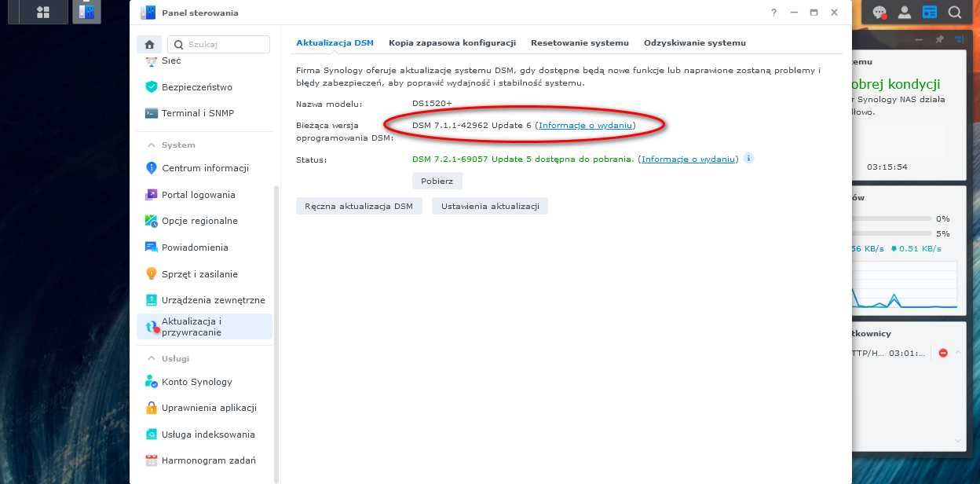Open Portal logowania text in sidebar

pyautogui.click(x=198, y=195)
